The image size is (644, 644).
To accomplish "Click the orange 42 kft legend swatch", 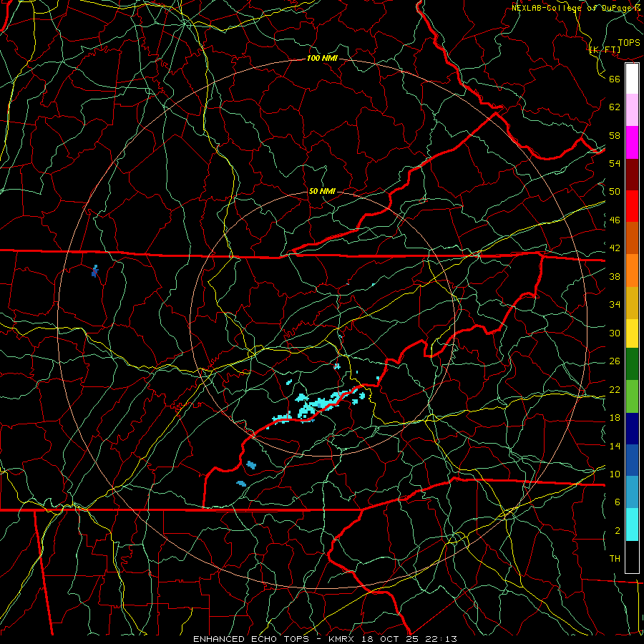I will pyautogui.click(x=632, y=270).
